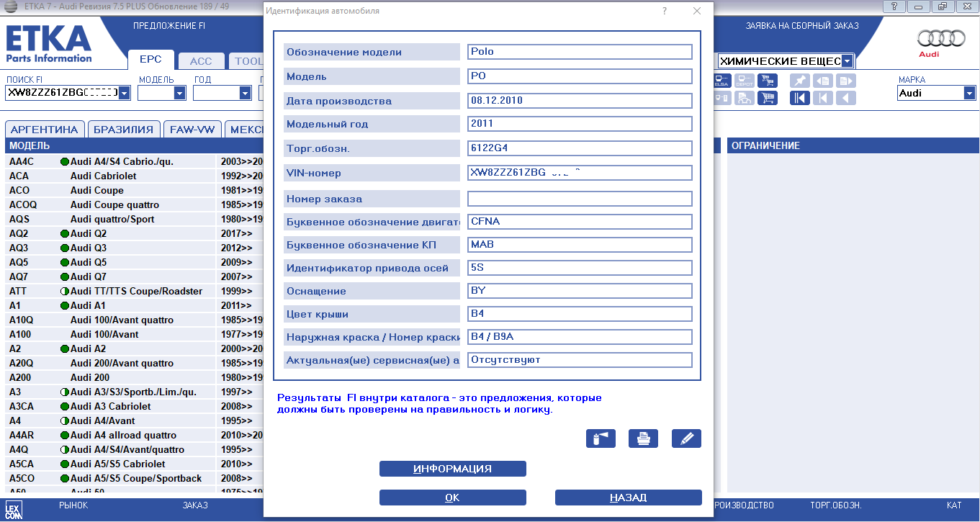Screen dimensions: 980x522
Task: Click the DEPOT toolbar icon
Action: [x=745, y=81]
